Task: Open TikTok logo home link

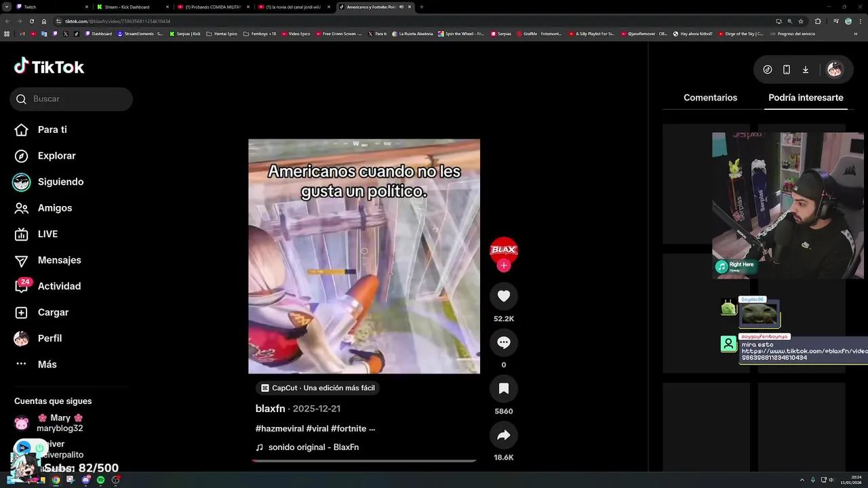Action: pos(49,66)
